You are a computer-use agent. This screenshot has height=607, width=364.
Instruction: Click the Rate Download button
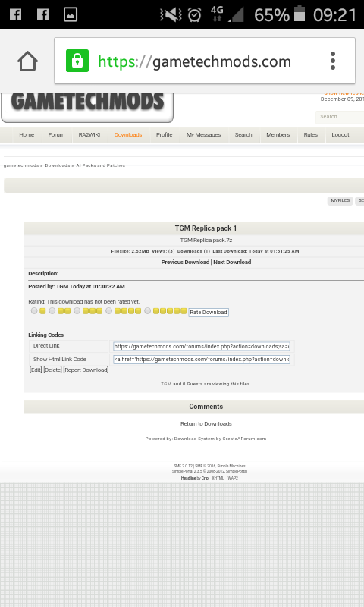pyautogui.click(x=209, y=313)
